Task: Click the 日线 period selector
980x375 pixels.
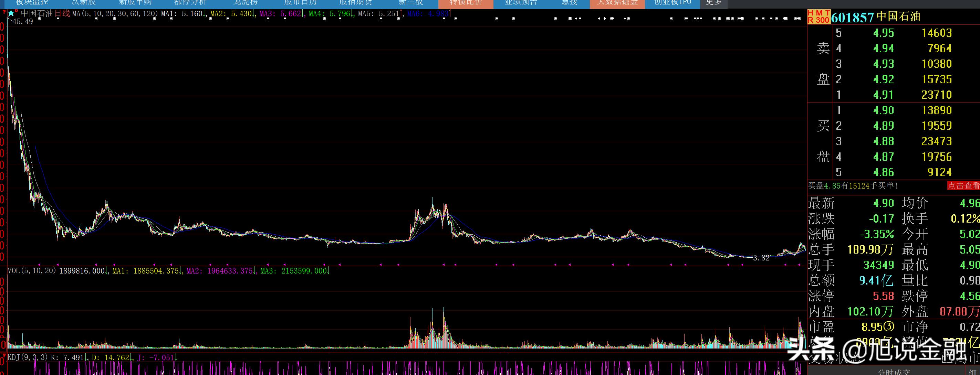Action: (x=62, y=14)
